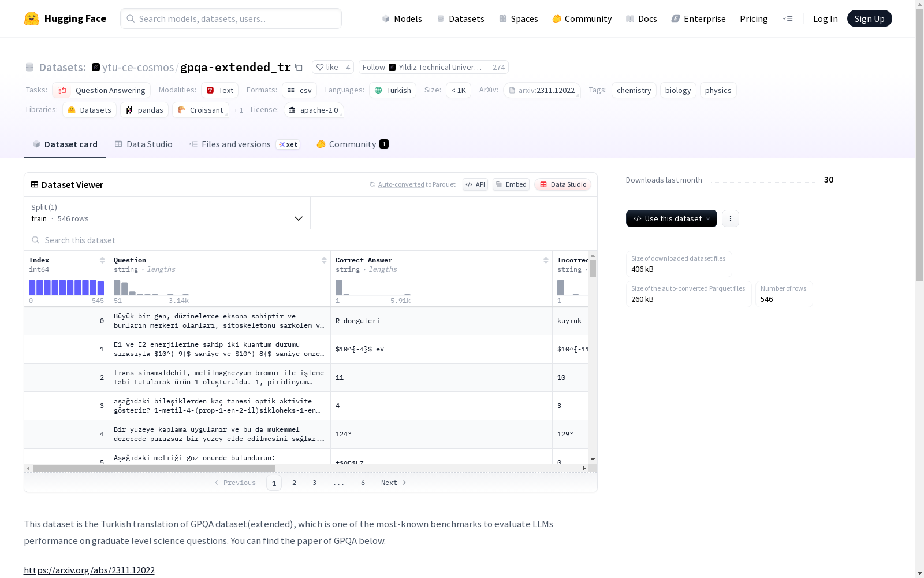The width and height of the screenshot is (924, 578).
Task: Open Enterprise in the top navigation
Action: tap(699, 18)
